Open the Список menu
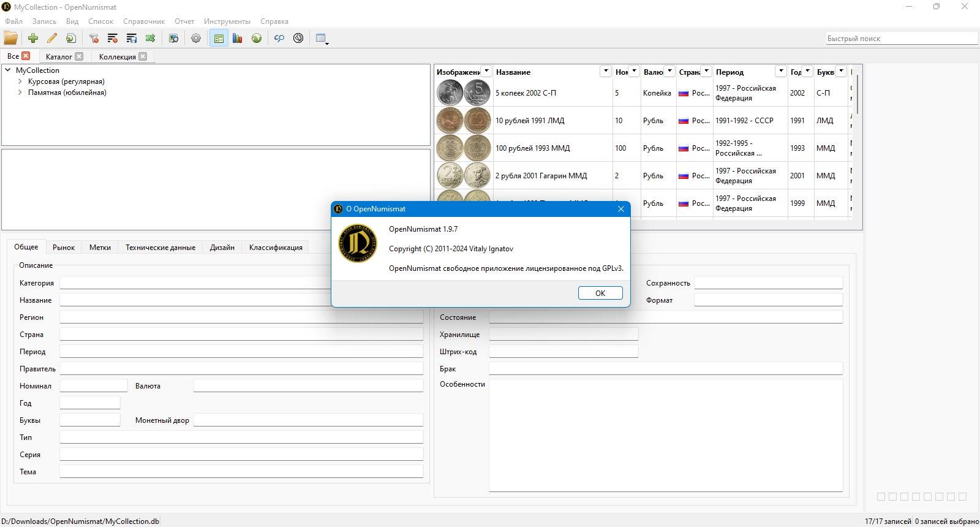This screenshot has height=527, width=980. pyautogui.click(x=101, y=21)
